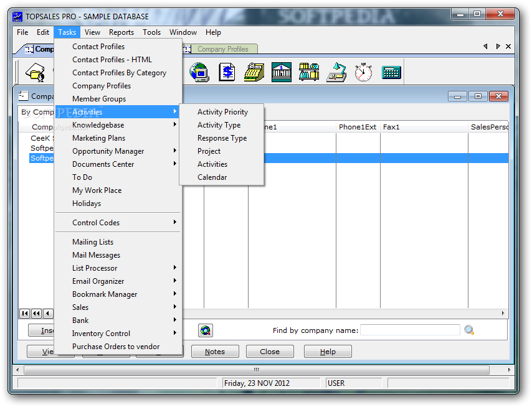The width and height of the screenshot is (532, 407).
Task: Expand the Documents Center submenu
Action: [x=175, y=164]
